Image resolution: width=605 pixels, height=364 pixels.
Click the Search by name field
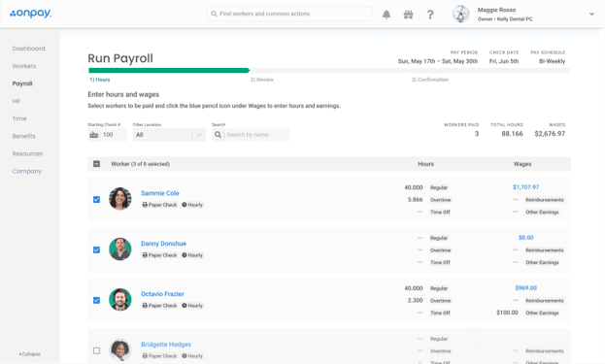point(251,135)
